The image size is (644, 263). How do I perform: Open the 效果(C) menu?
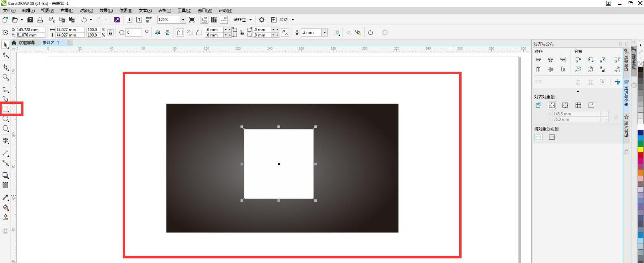click(x=106, y=10)
